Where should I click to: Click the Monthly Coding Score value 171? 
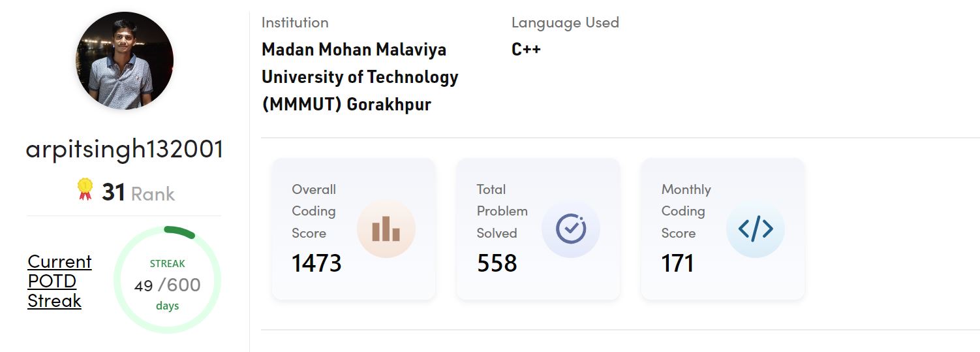pos(678,263)
